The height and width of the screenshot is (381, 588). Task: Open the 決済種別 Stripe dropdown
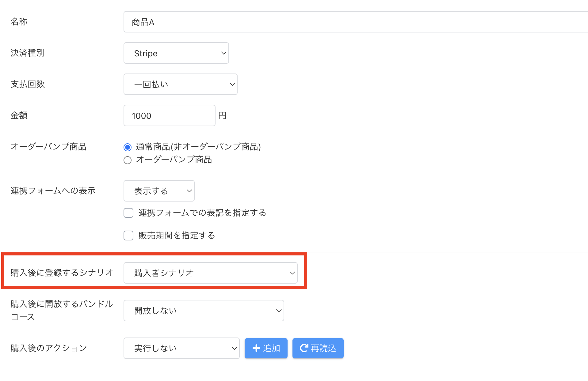(176, 53)
